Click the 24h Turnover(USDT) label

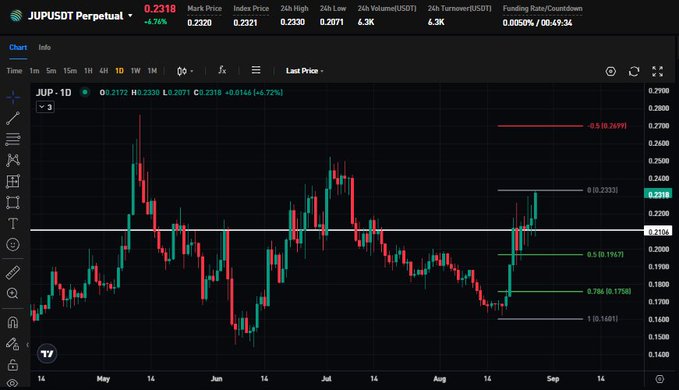(459, 8)
